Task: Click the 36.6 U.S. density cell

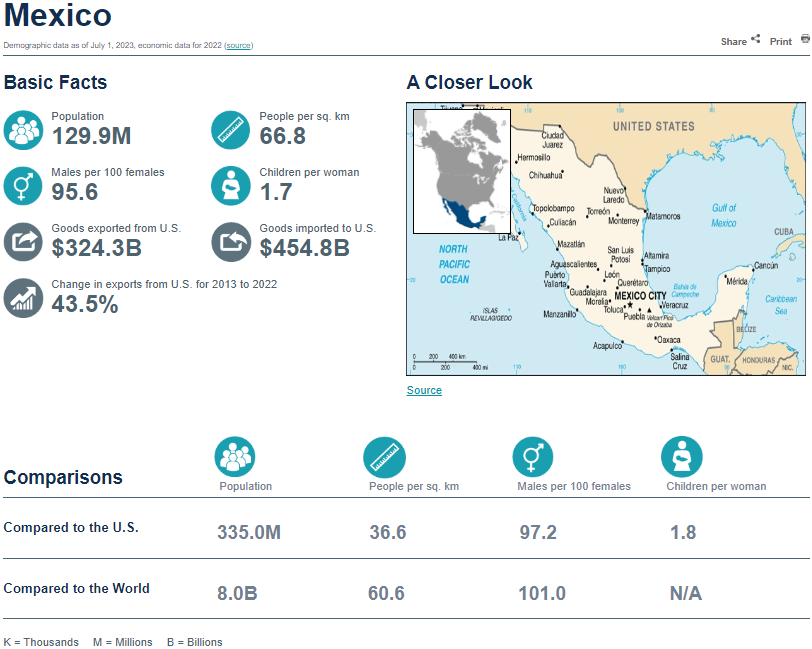Action: click(388, 532)
